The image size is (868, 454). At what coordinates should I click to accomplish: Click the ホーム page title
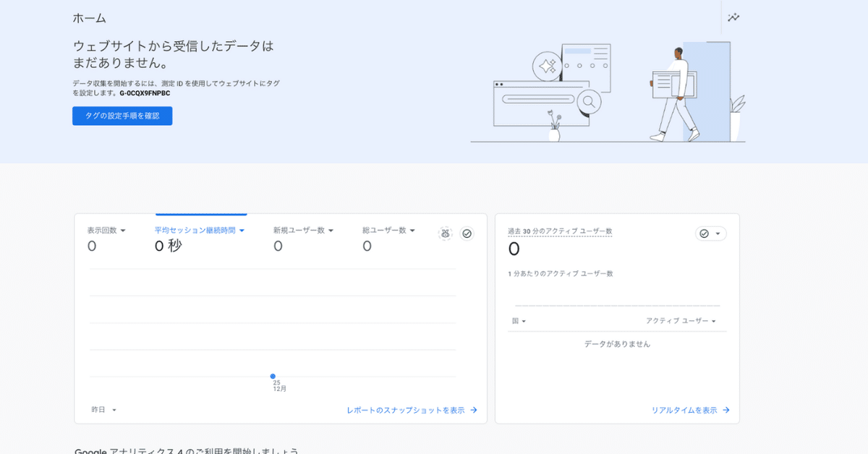(90, 19)
